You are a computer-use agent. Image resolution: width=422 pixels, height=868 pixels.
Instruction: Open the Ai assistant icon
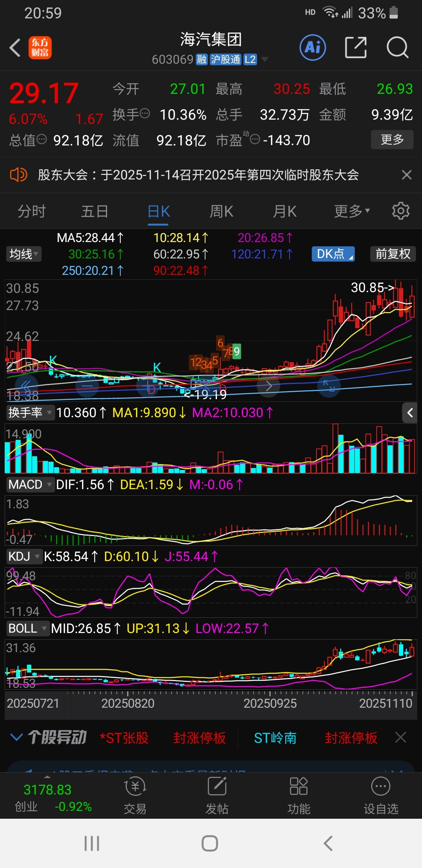click(313, 48)
